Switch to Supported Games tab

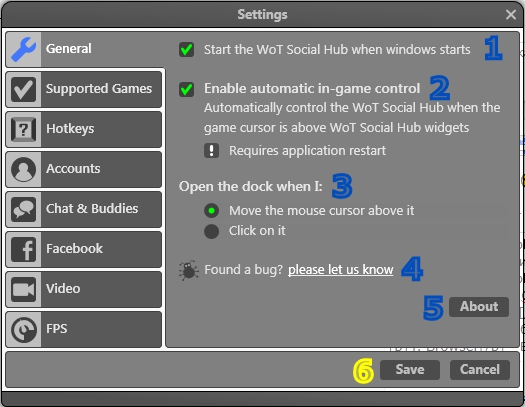tap(84, 89)
